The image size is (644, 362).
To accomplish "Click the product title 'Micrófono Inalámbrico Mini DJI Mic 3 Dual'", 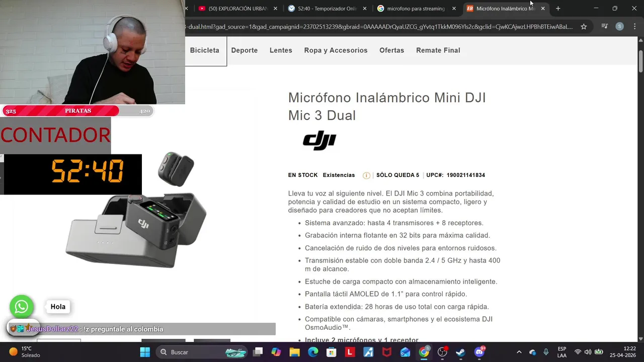I will pyautogui.click(x=387, y=106).
